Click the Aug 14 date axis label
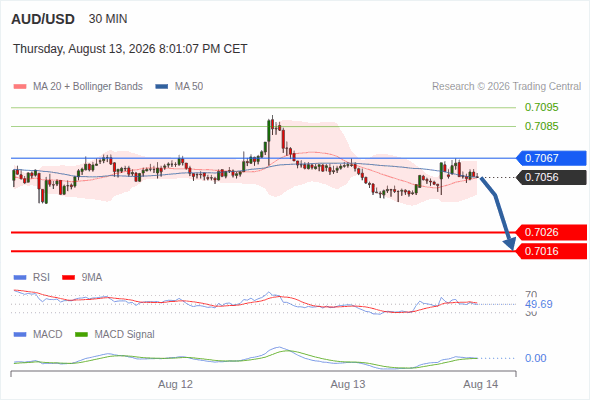590x400 pixels. pos(481,384)
